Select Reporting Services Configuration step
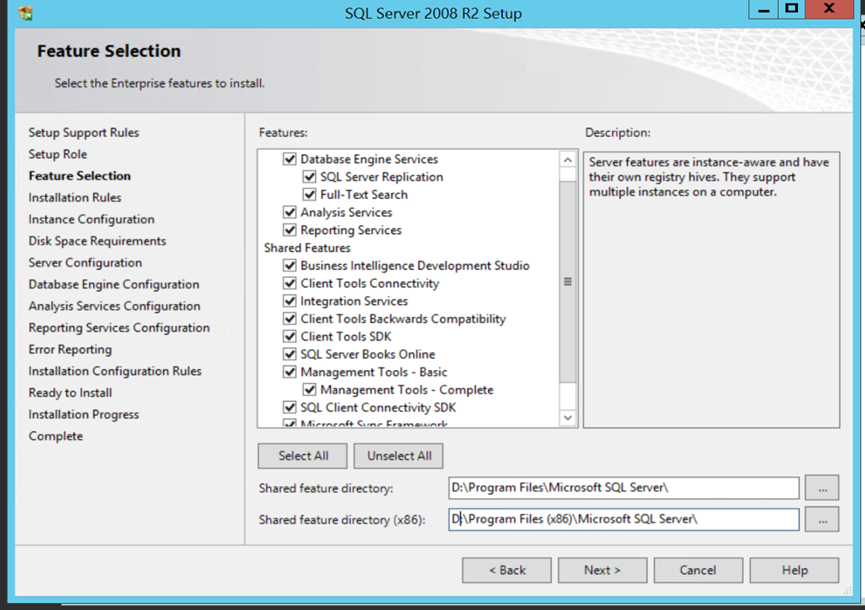The image size is (865, 610). (x=119, y=328)
